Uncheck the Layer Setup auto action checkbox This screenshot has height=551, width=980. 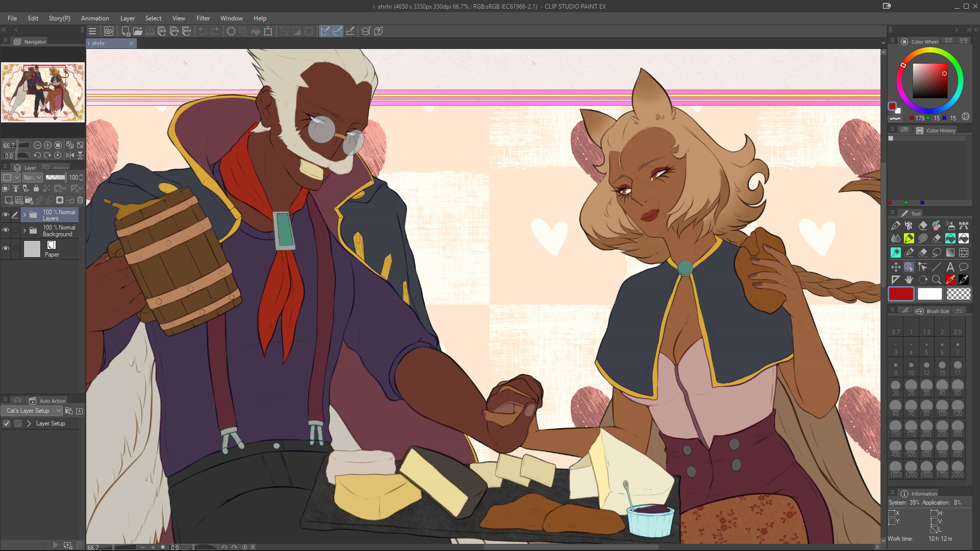(7, 423)
